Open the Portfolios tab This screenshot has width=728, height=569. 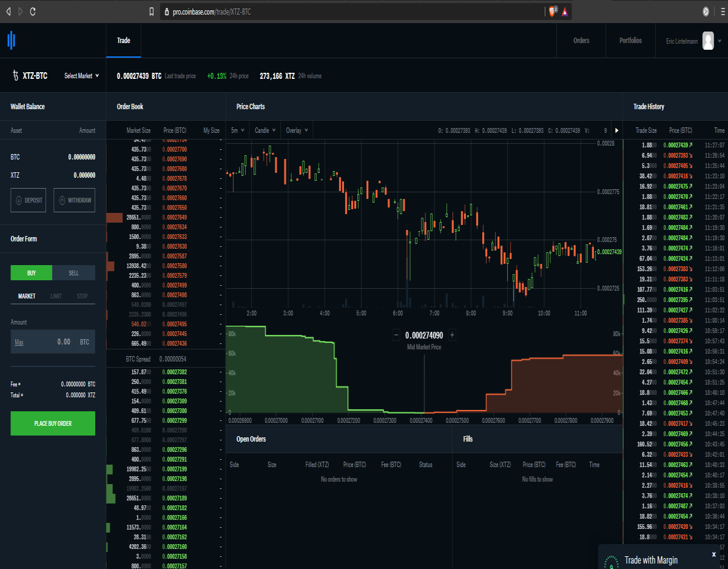(630, 41)
